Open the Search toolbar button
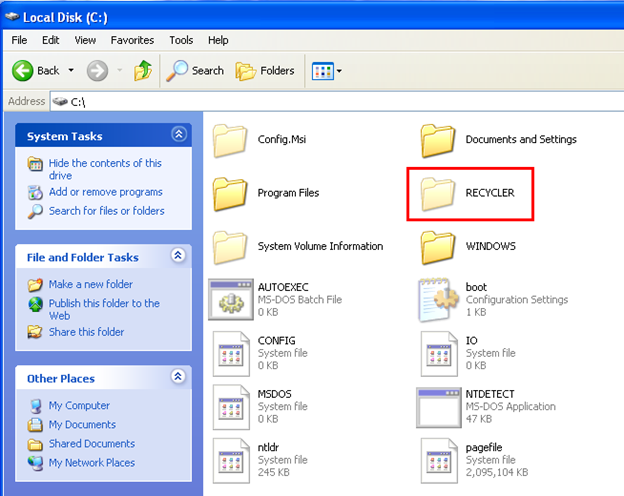 pos(196,71)
